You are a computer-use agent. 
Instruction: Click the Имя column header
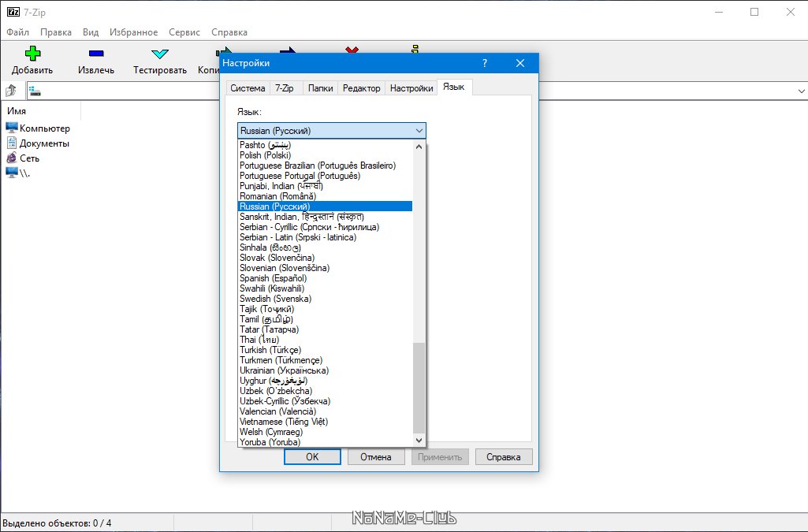tap(41, 110)
